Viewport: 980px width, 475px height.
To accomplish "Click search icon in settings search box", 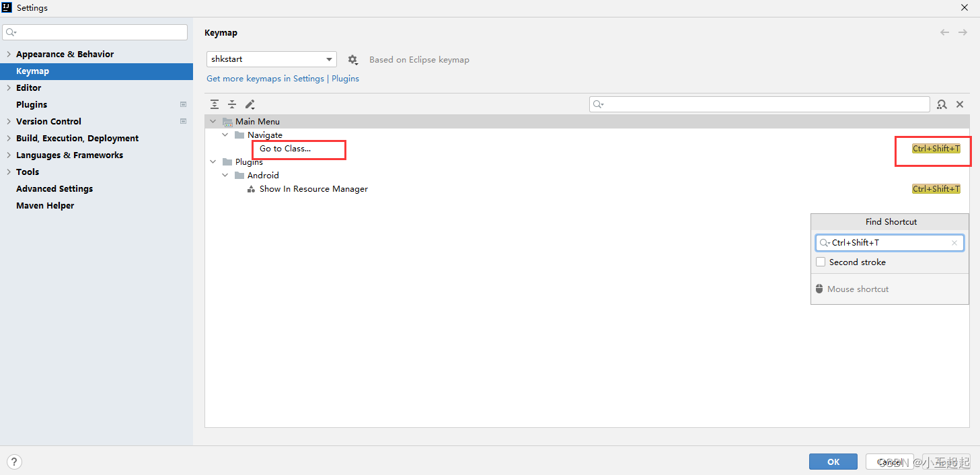I will 11,32.
